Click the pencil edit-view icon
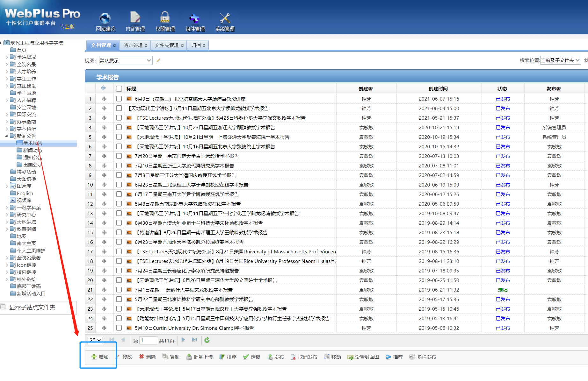The height and width of the screenshot is (381, 588). [158, 60]
